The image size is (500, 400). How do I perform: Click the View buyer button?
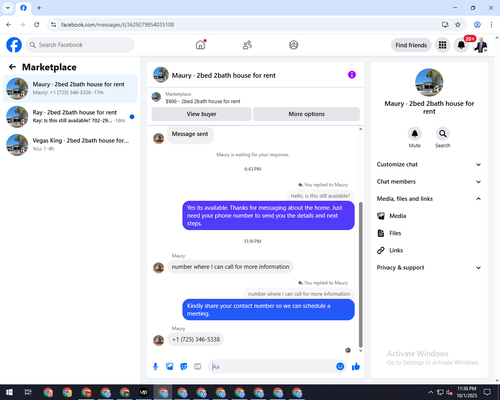[201, 114]
